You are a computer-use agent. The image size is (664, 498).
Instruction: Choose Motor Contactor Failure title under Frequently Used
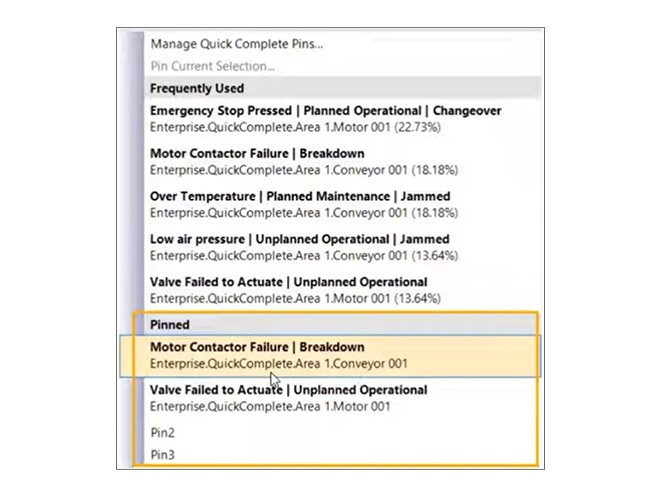257,154
